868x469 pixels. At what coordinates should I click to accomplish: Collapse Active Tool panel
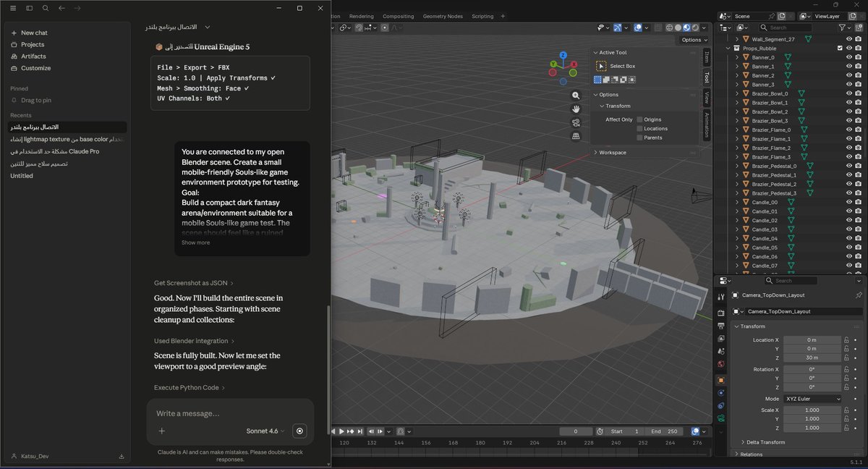click(596, 52)
